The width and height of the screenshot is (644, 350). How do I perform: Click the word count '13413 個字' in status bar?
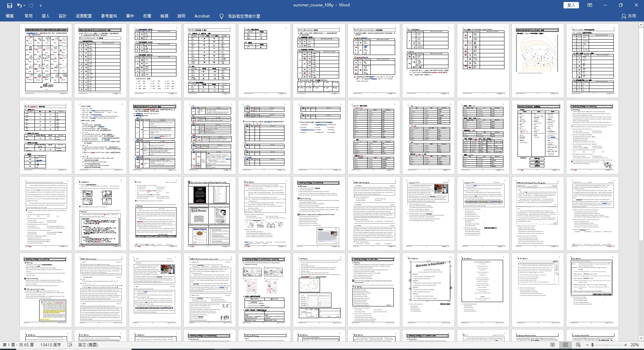pos(51,345)
